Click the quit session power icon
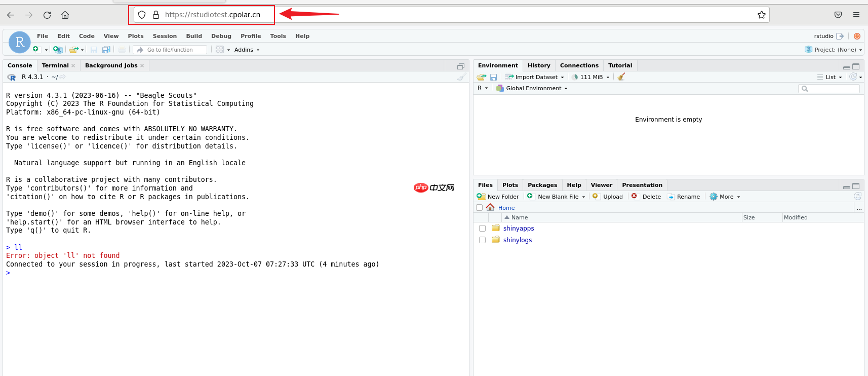Image resolution: width=868 pixels, height=376 pixels. [857, 36]
